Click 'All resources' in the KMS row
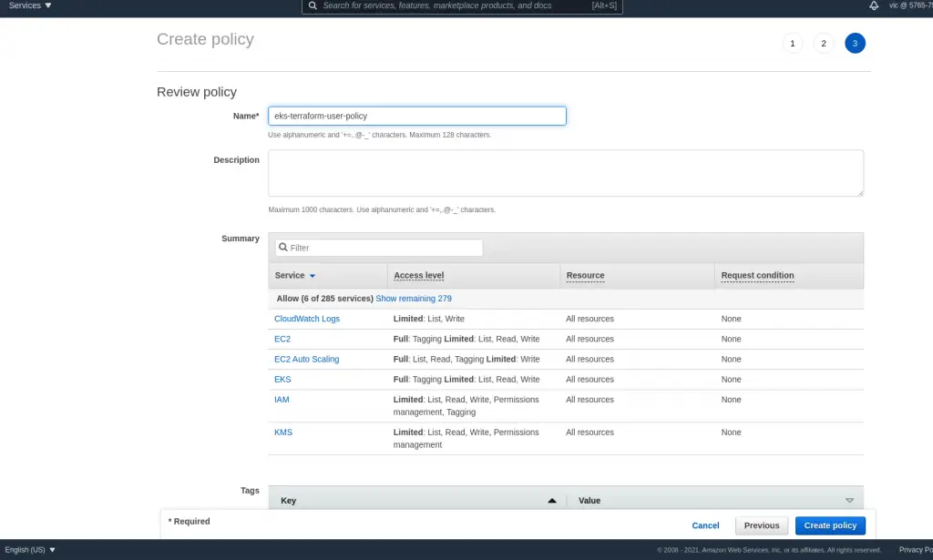 tap(590, 433)
